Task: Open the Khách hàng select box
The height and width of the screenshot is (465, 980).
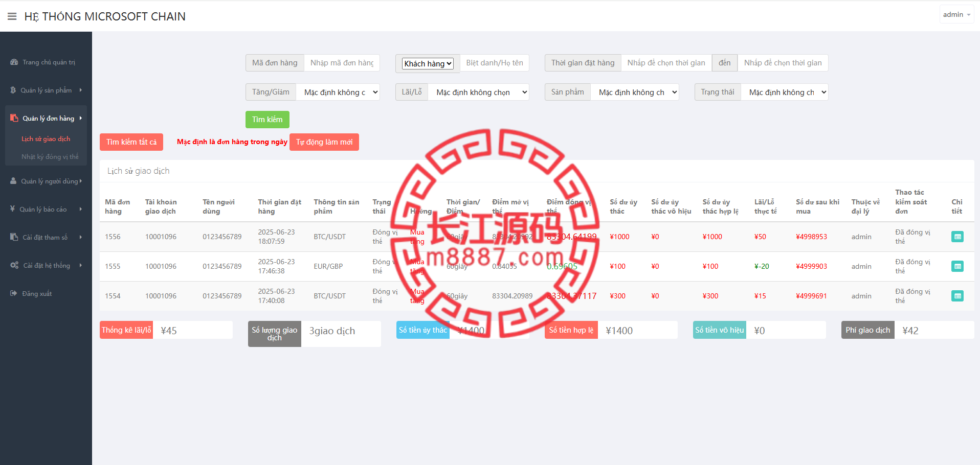Action: [428, 63]
